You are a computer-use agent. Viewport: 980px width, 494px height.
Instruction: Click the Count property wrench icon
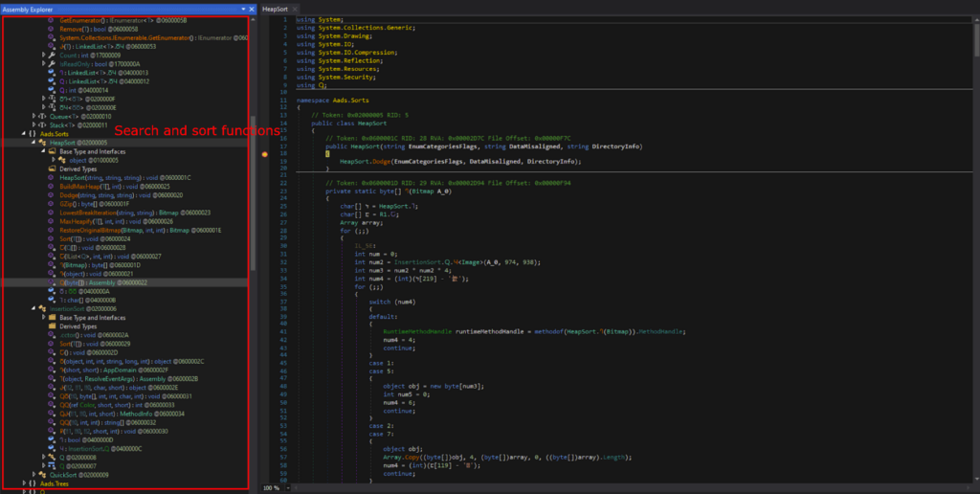tap(53, 55)
